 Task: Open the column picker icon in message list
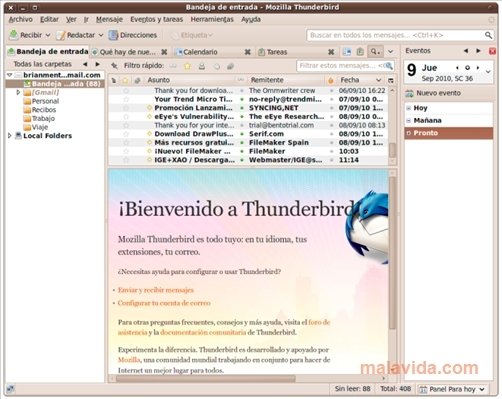(x=391, y=80)
